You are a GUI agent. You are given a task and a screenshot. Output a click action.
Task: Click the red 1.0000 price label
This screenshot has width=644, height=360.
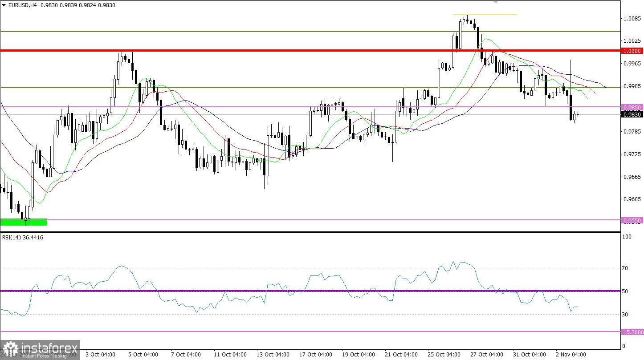(x=632, y=51)
